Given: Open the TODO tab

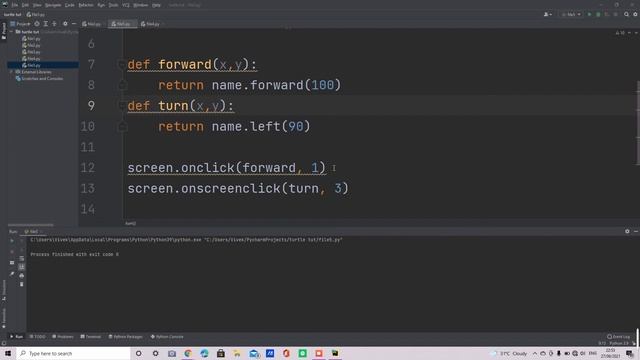Looking at the screenshot, I should (x=38, y=337).
